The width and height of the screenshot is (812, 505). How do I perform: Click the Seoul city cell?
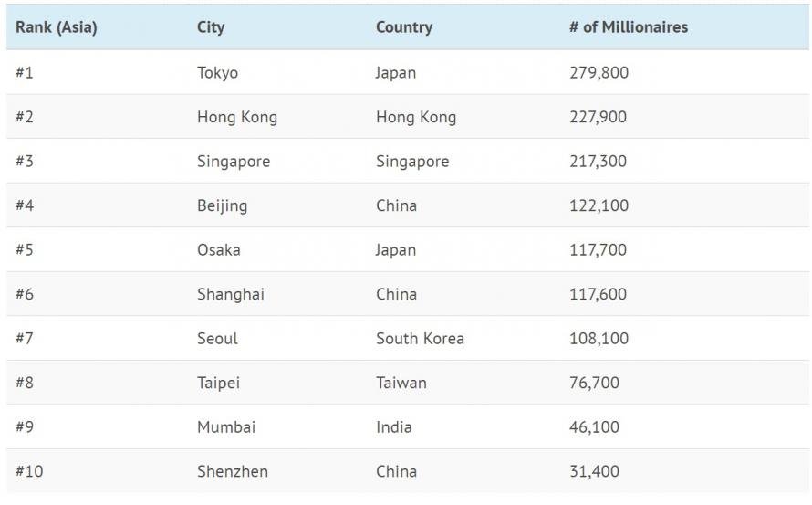click(x=217, y=339)
